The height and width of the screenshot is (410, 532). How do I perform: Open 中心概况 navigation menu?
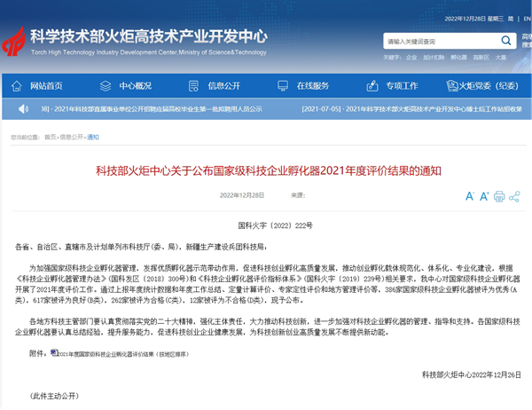tap(127, 85)
